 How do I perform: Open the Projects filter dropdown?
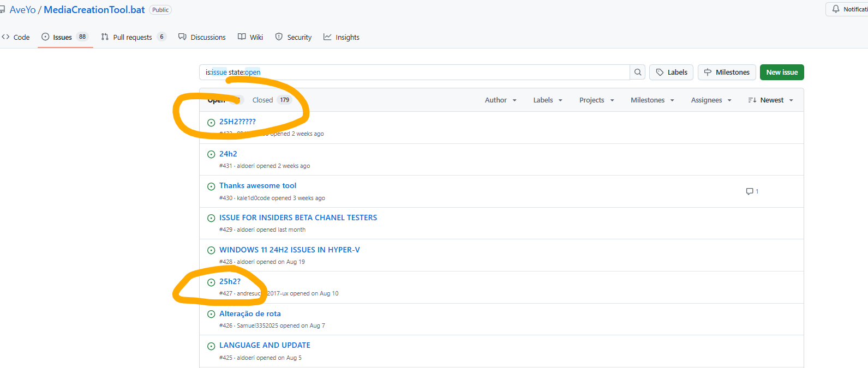coord(596,100)
